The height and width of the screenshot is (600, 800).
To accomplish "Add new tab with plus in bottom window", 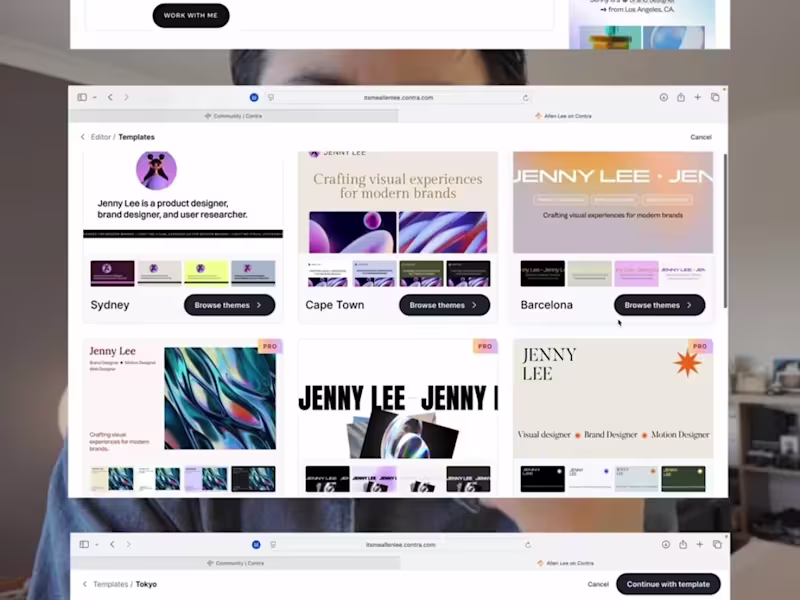I will 699,544.
